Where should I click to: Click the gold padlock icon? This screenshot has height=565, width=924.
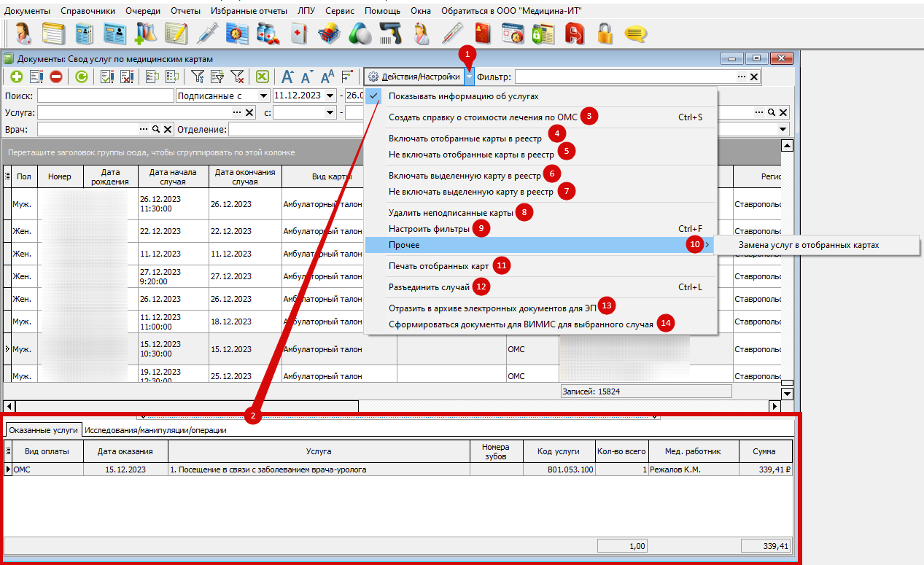pyautogui.click(x=605, y=34)
